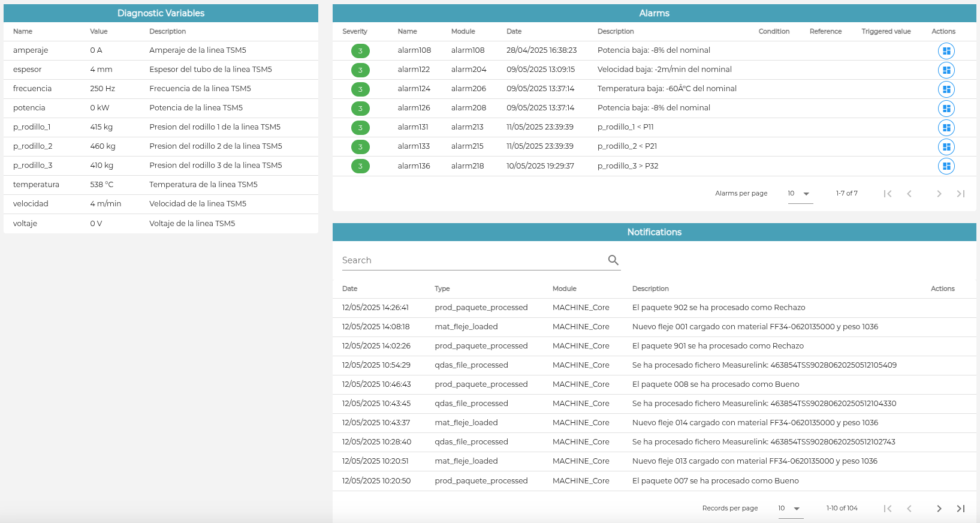980x523 pixels.
Task: Click the magnifier icon in the Notifications search
Action: pos(613,260)
